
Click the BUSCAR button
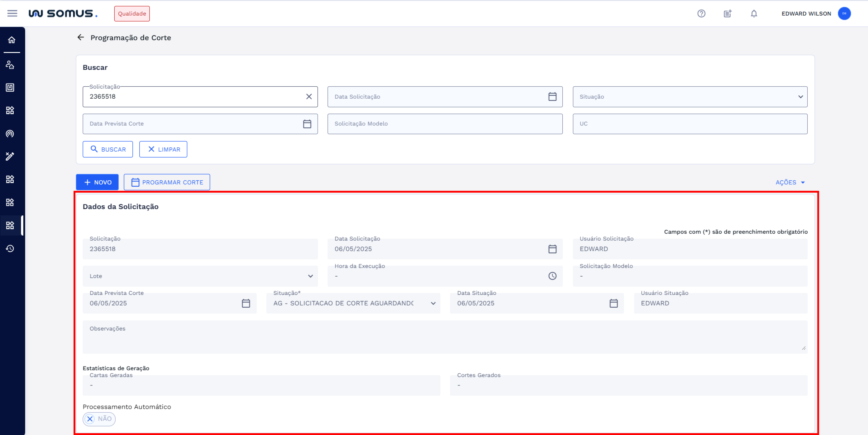point(108,149)
